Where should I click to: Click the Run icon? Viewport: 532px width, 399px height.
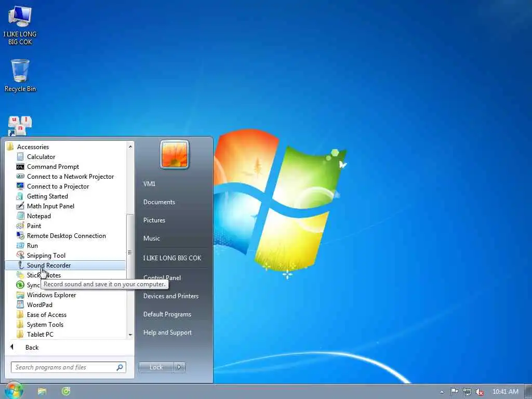20,245
